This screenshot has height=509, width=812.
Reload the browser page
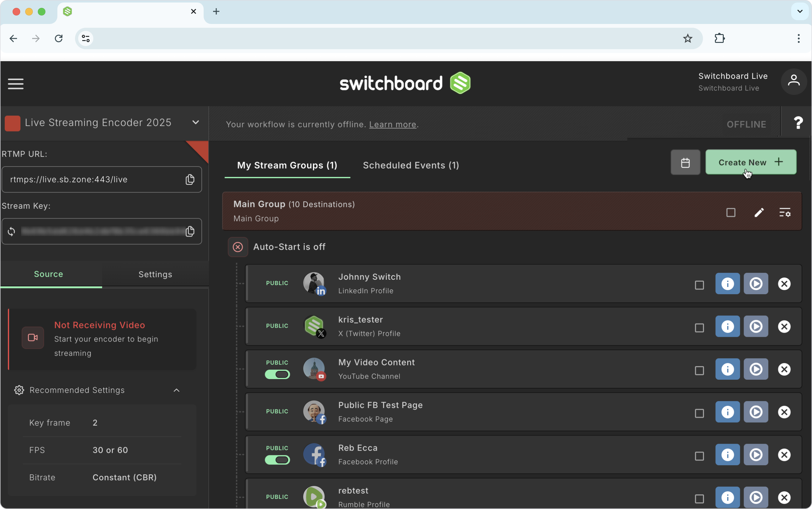pos(59,38)
